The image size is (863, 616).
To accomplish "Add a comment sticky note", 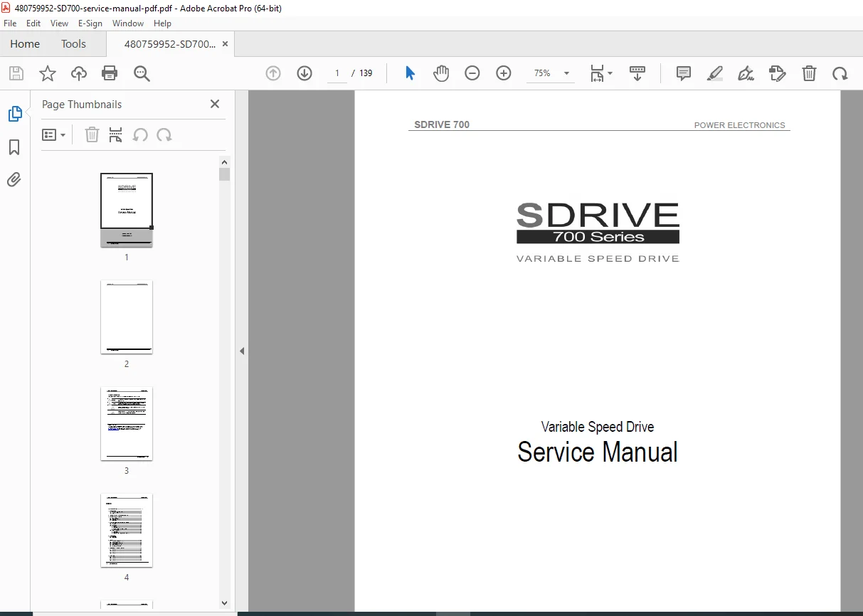I will tap(684, 73).
